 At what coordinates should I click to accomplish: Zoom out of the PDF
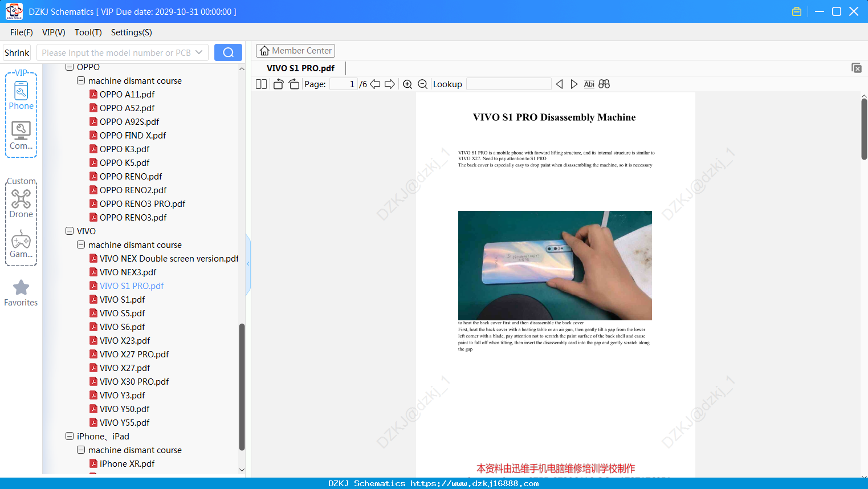point(422,84)
